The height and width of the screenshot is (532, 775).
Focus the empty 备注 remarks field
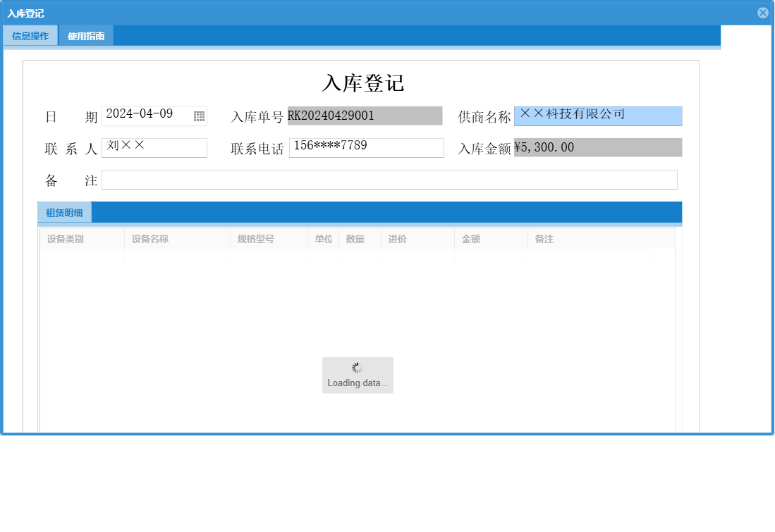coord(390,179)
